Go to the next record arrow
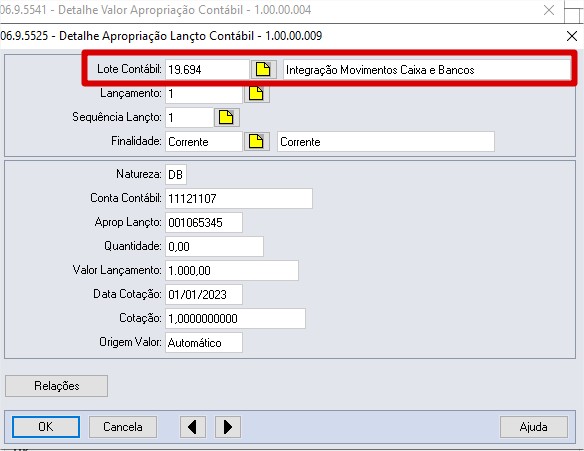The image size is (584, 451). coord(228,427)
